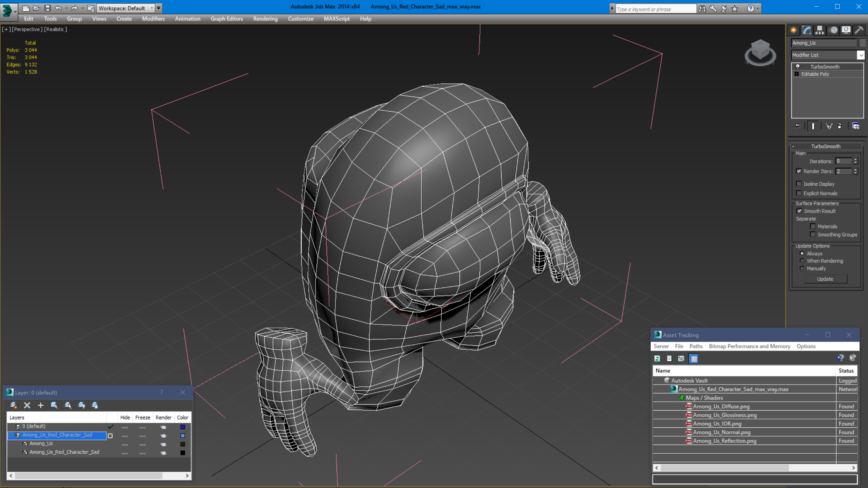Open the Utilities hammer panel tab
The height and width of the screenshot is (488, 868).
[859, 30]
